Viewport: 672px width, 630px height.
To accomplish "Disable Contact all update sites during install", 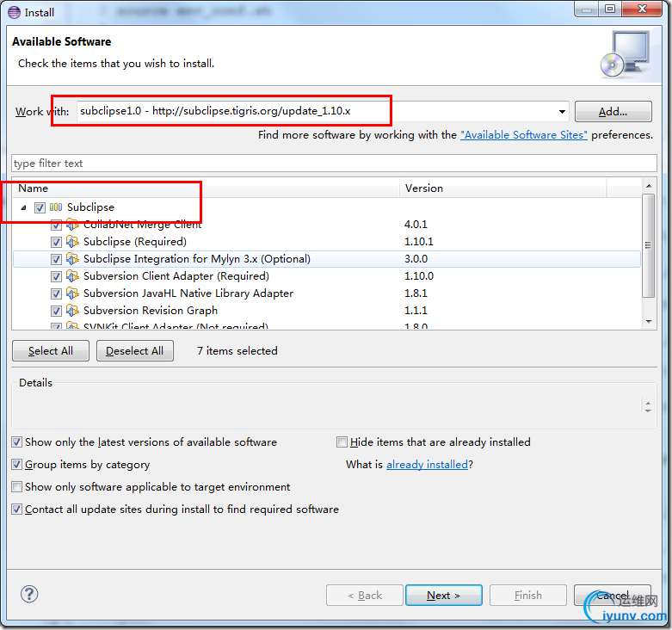I will point(16,510).
